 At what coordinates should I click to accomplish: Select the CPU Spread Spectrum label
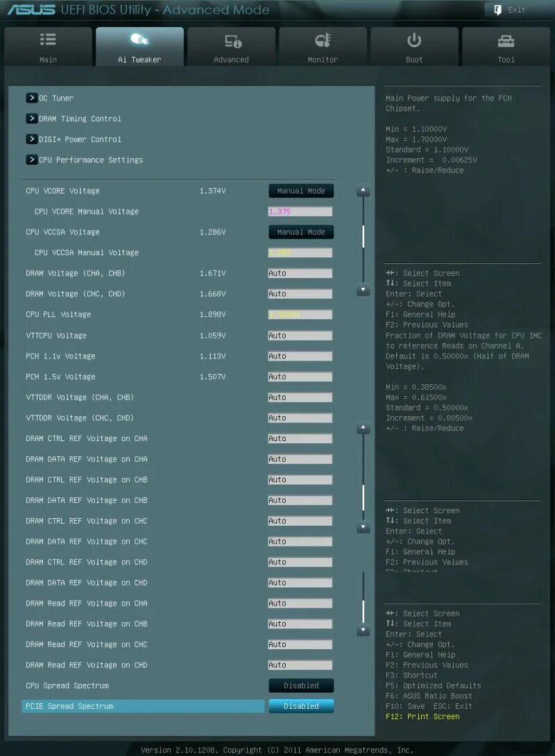67,686
